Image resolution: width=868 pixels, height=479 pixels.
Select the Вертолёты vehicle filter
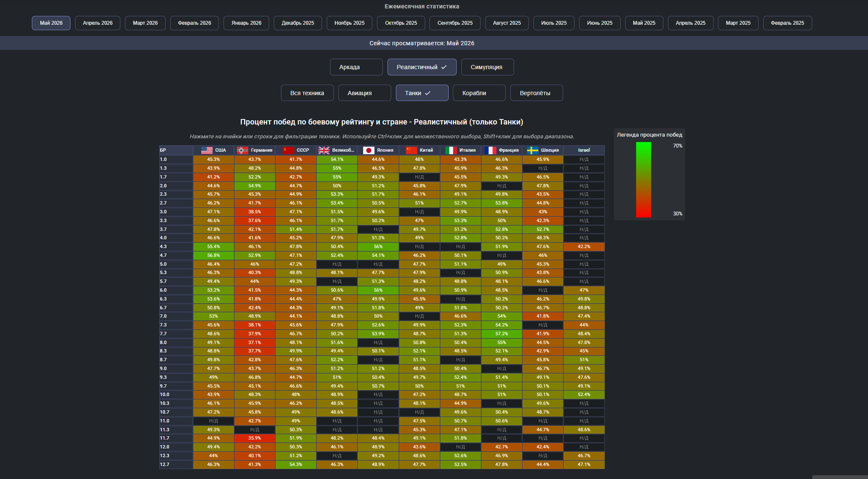(x=536, y=93)
